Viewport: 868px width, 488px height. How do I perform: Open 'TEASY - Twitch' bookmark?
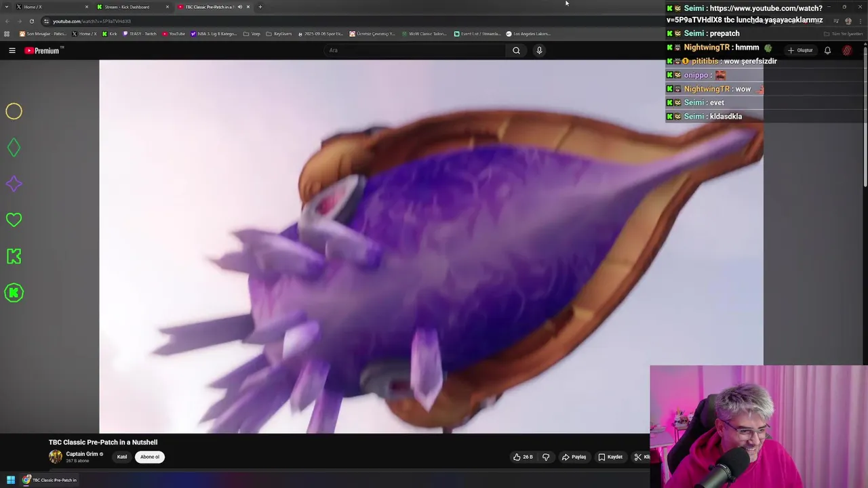point(140,34)
